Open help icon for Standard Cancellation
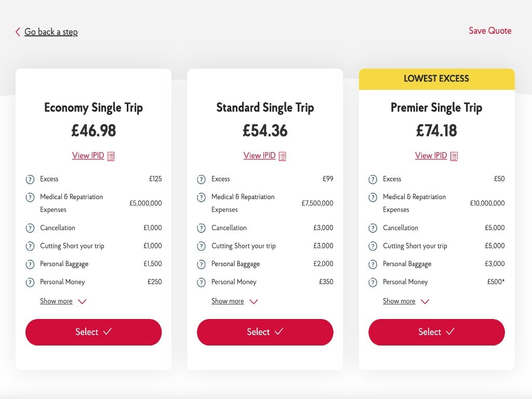Viewport: 532px width, 399px height. click(201, 228)
